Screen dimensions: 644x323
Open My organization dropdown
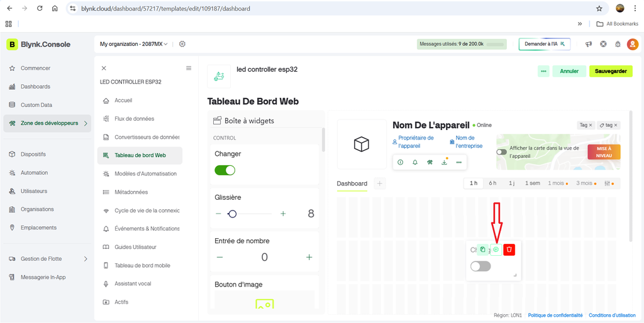click(134, 44)
